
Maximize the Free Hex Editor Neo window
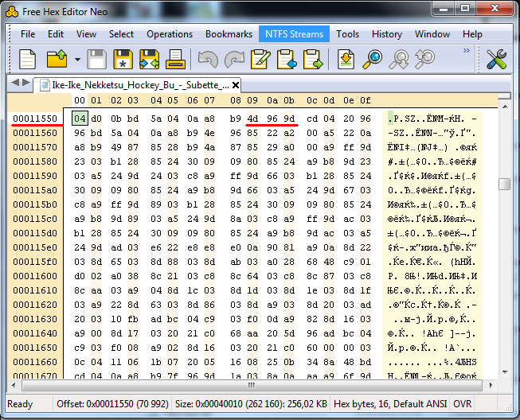point(465,9)
